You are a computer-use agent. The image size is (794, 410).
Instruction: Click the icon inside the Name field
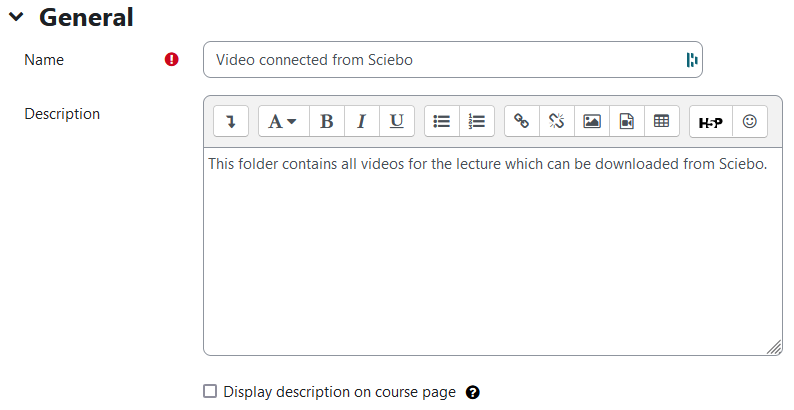pyautogui.click(x=692, y=60)
